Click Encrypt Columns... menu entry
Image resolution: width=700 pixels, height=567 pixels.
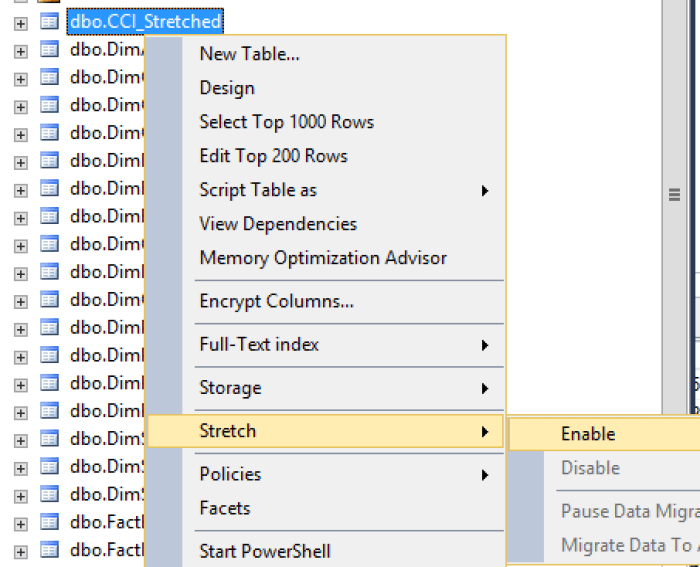click(x=276, y=301)
